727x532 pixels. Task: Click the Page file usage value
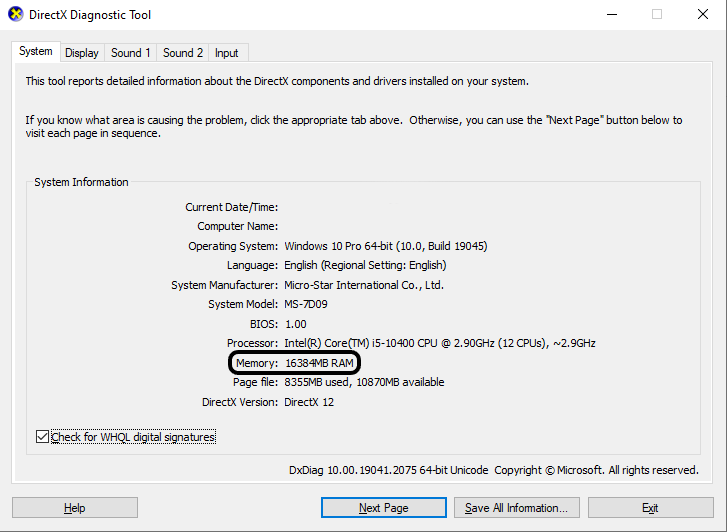tap(364, 382)
